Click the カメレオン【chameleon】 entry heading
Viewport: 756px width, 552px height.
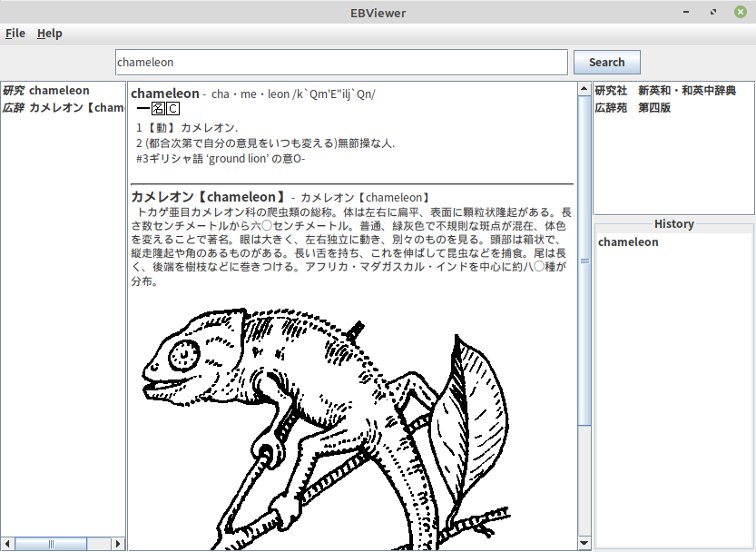(211, 197)
